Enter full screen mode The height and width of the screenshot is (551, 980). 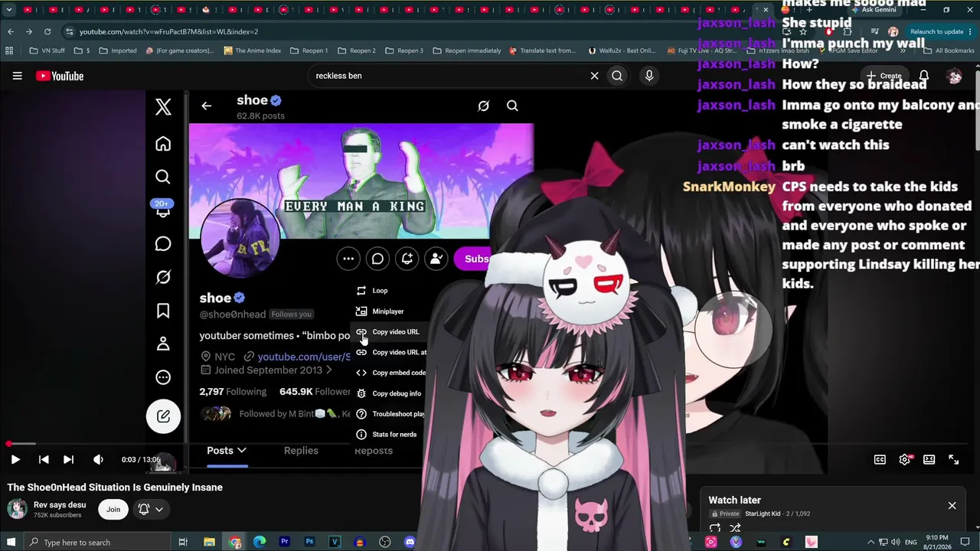click(x=953, y=459)
